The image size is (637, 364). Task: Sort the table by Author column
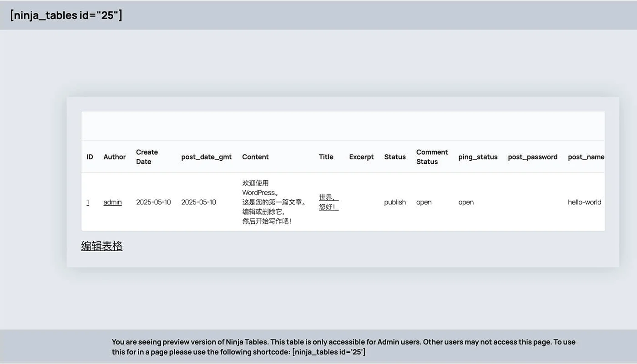(114, 157)
